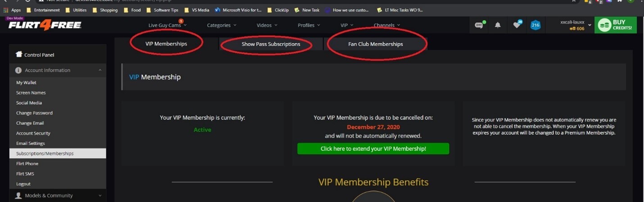Viewport: 644px width, 202px height.
Task: Select the VIP Memberships tab
Action: click(166, 44)
